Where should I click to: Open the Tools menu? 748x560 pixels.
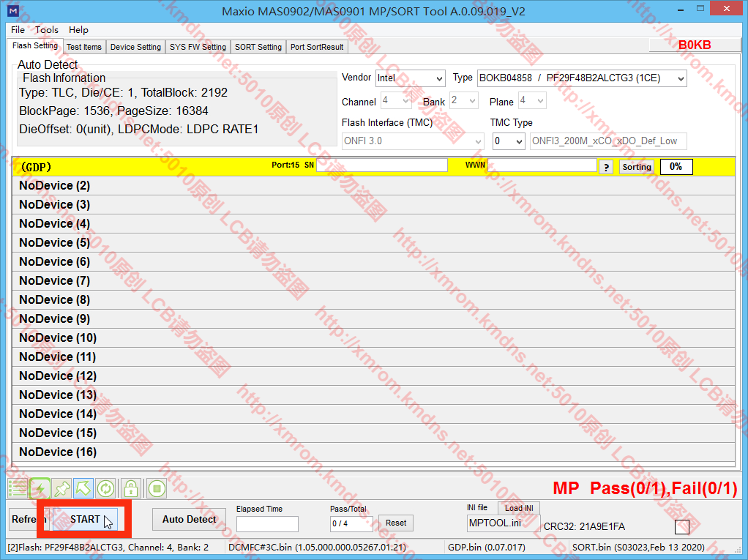pyautogui.click(x=47, y=30)
